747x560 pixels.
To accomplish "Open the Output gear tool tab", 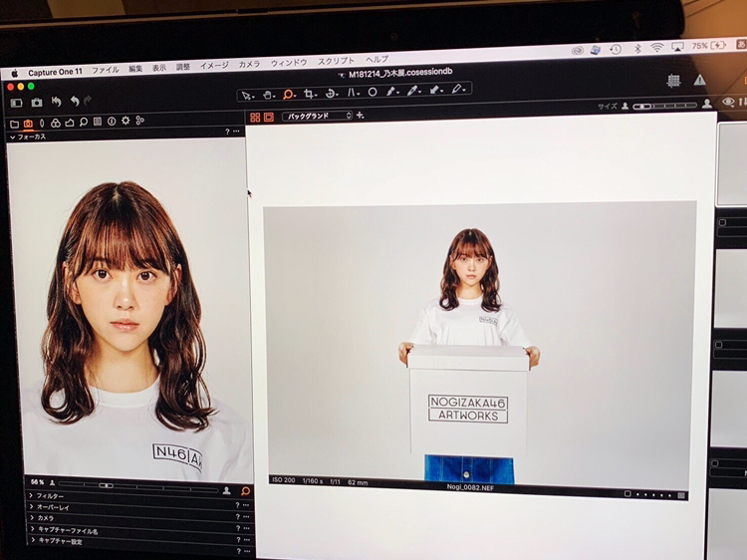I will tap(125, 121).
